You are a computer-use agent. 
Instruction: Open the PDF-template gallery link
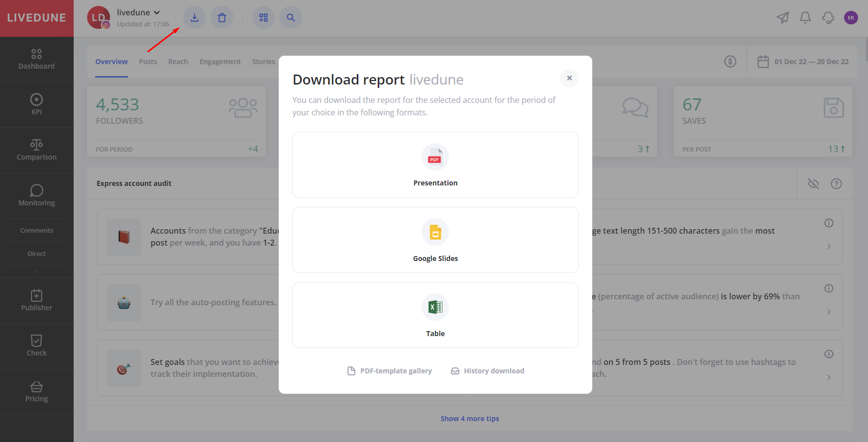pyautogui.click(x=390, y=371)
